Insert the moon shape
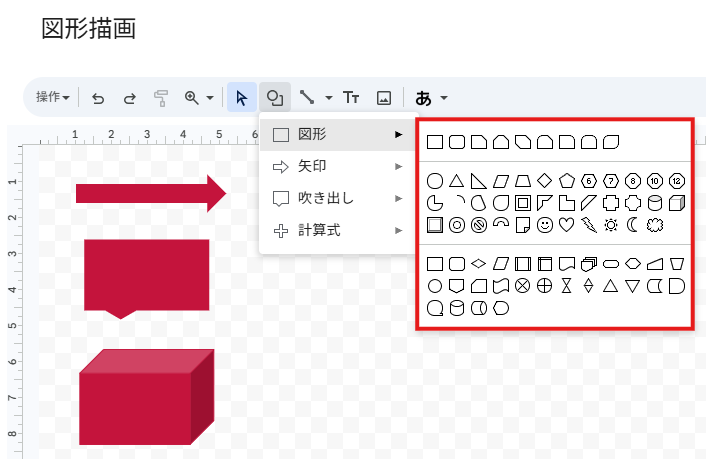 (633, 225)
